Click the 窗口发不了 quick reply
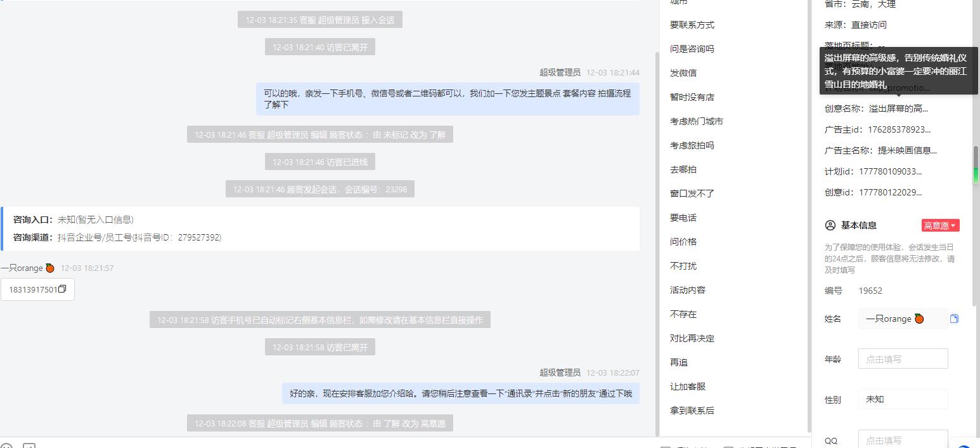 [692, 194]
